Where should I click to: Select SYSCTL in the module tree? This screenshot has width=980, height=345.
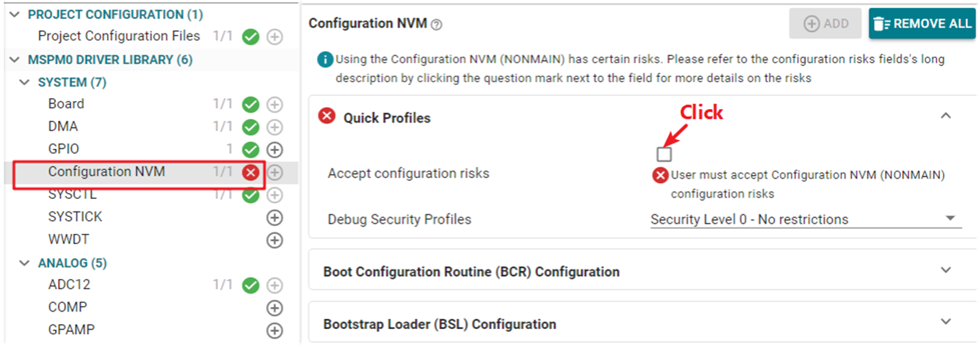(72, 195)
